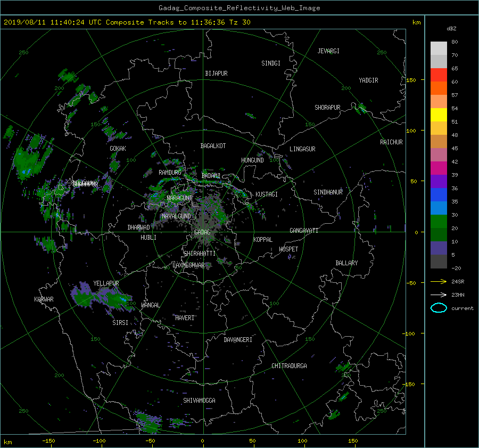Click the BIJAPUR city label
The height and width of the screenshot is (448, 479).
(216, 74)
